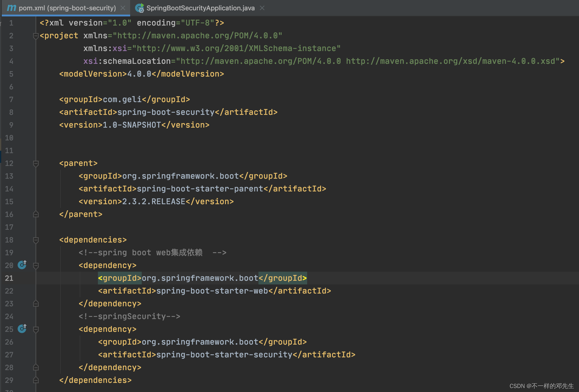
Task: Collapse the dependencies block on line 18
Action: tap(36, 240)
